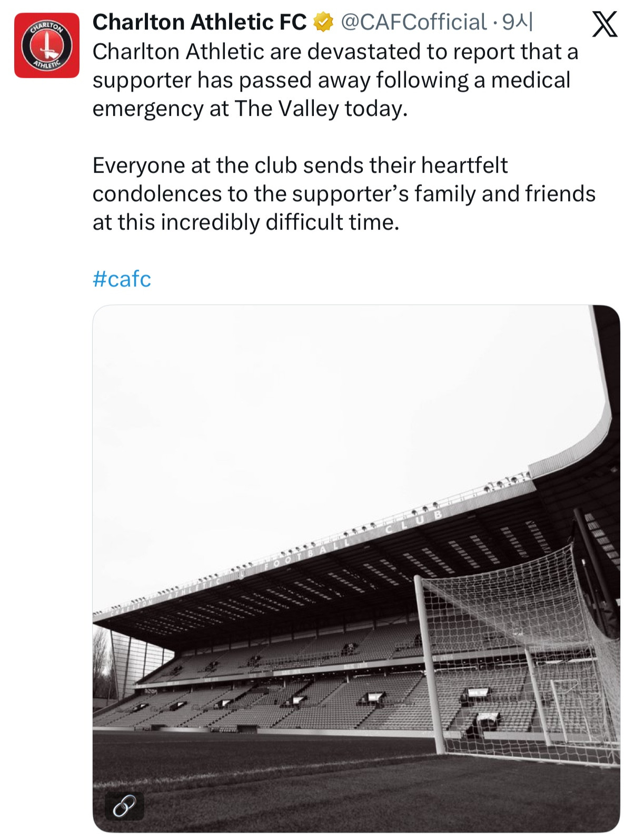Screen dimensions: 635x840
Task: Follow the #cafc hashtag
Action: tap(122, 279)
